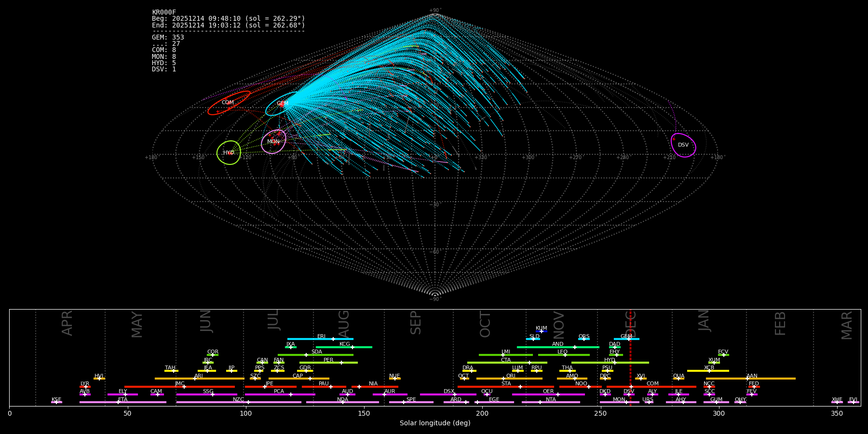Click the 200 tick on the solar longitude axis
This screenshot has height=434, width=868.
482,413
